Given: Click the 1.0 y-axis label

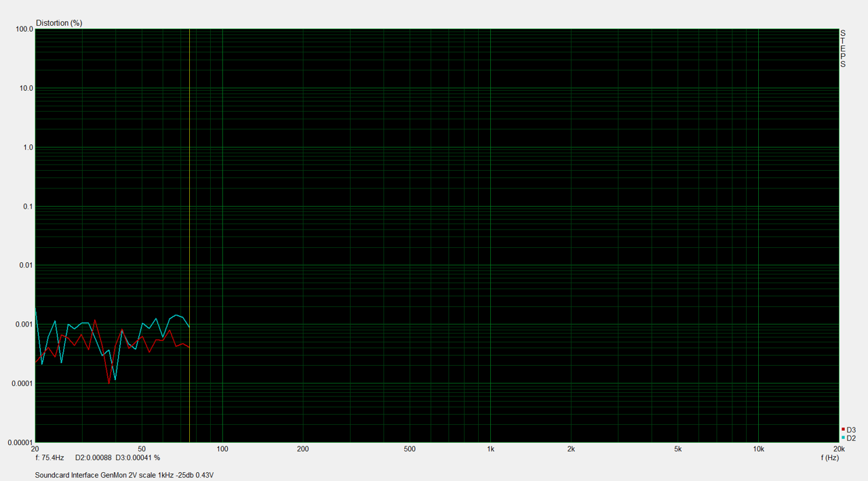Looking at the screenshot, I should pos(29,148).
